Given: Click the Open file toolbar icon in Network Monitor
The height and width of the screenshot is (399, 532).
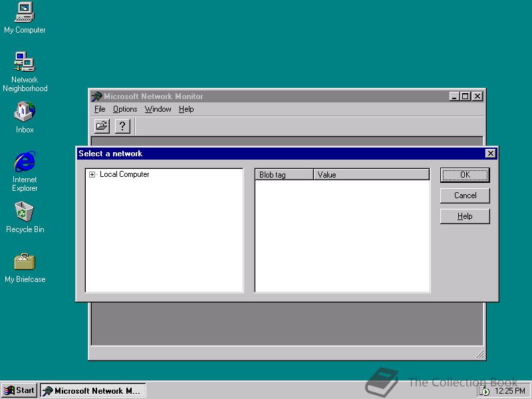Looking at the screenshot, I should (x=102, y=126).
